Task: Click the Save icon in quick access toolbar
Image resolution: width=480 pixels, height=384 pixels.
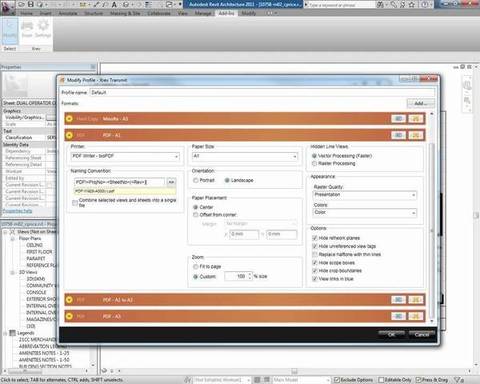Action: coord(31,4)
